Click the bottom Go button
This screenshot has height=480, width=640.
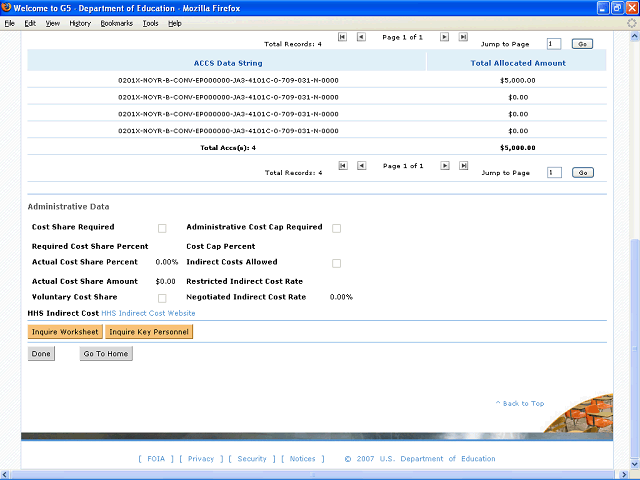(583, 173)
